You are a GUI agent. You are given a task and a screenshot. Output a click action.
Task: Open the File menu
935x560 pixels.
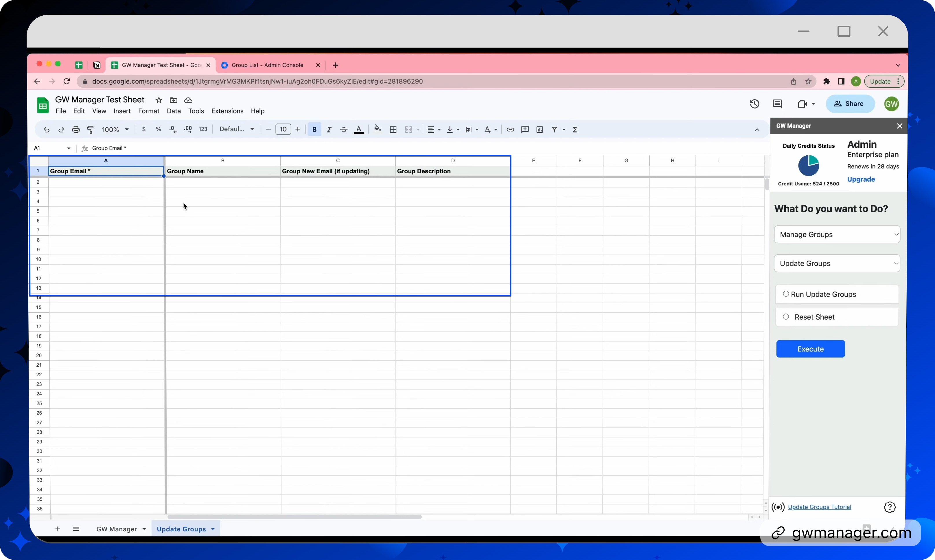(x=61, y=111)
